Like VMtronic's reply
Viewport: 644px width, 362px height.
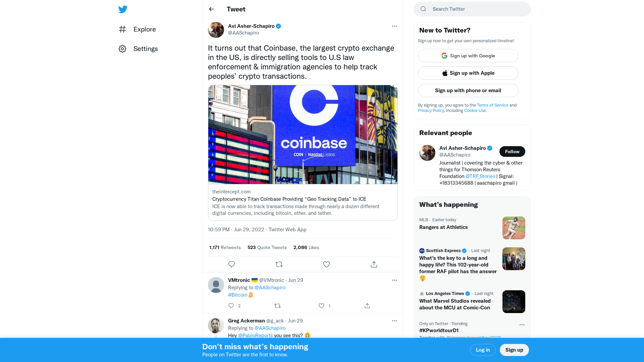pos(321,306)
